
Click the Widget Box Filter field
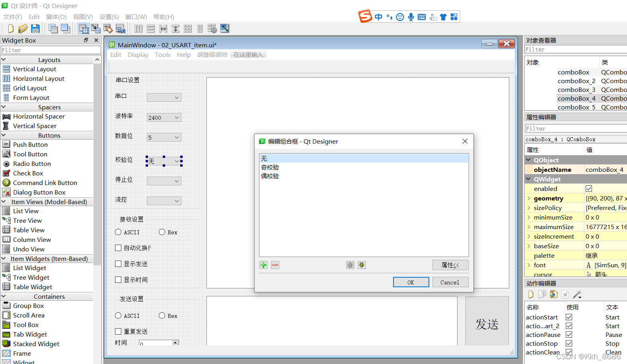[51, 50]
